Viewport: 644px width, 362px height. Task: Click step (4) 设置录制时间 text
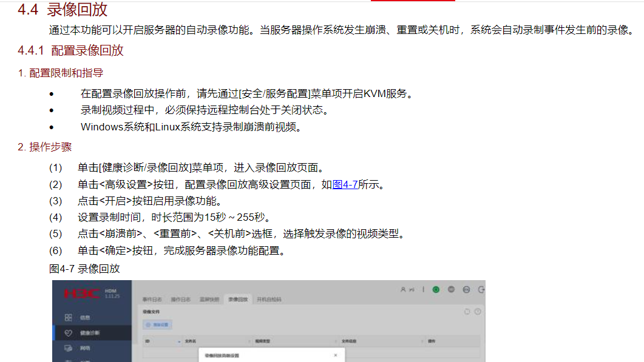coord(175,218)
